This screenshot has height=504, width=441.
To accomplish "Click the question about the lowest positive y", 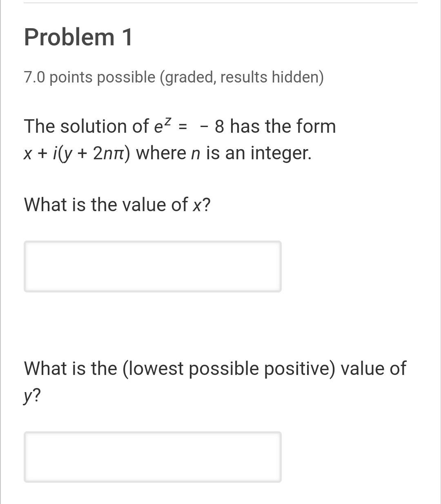I will tap(214, 368).
